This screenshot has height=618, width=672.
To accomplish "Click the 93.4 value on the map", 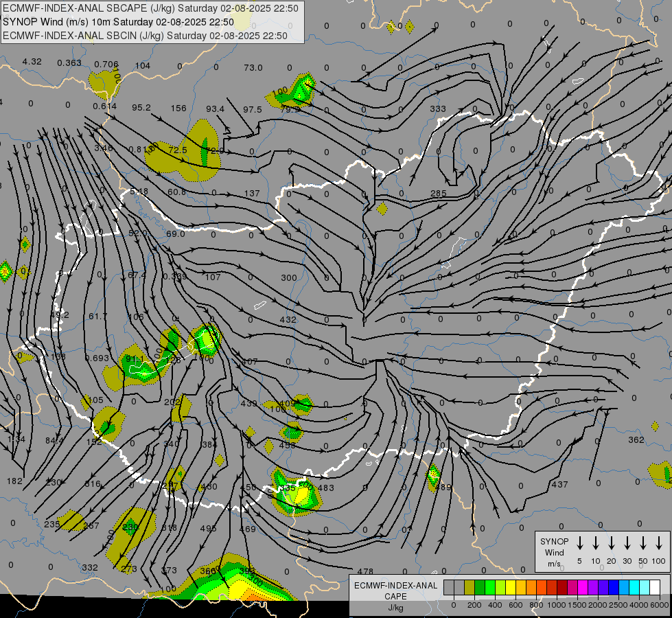I will (215, 109).
